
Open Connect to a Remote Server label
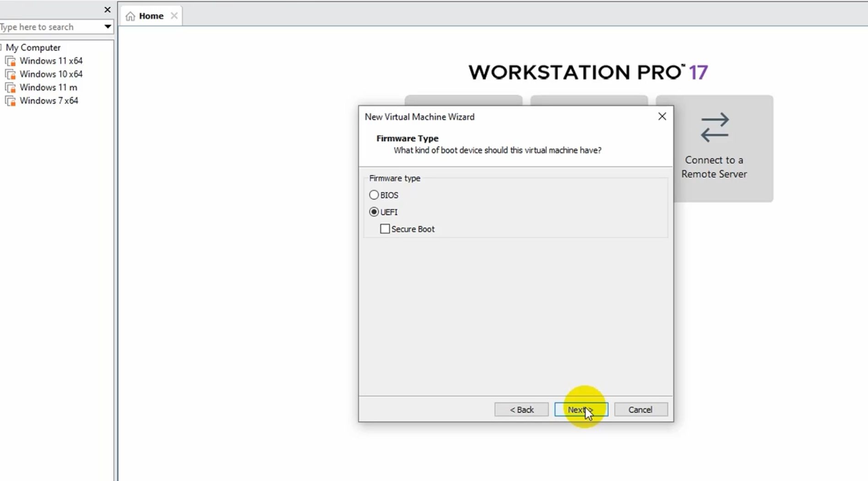click(x=714, y=167)
